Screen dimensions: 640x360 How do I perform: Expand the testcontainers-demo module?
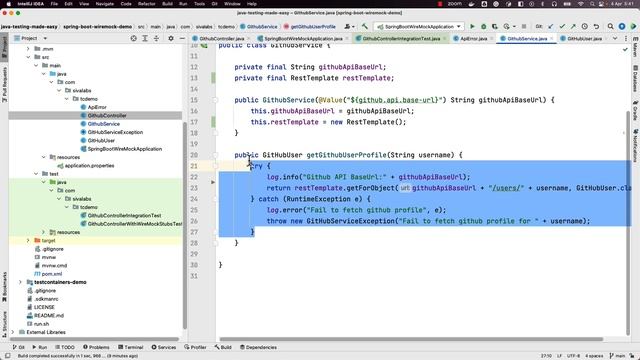click(20, 282)
